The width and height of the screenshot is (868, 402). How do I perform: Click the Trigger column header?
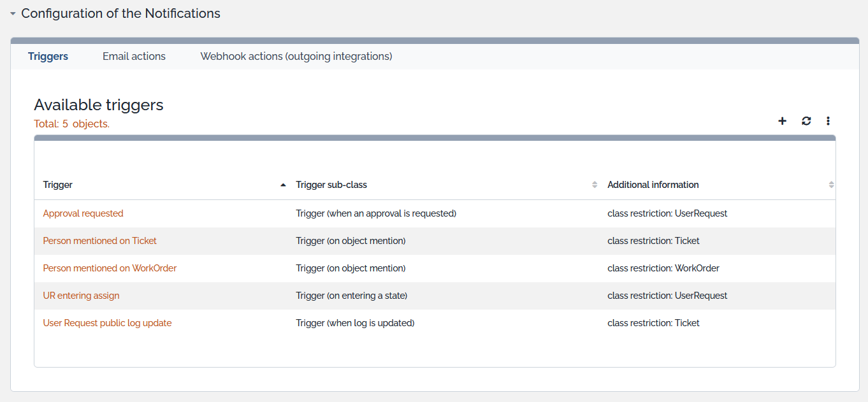tap(58, 185)
